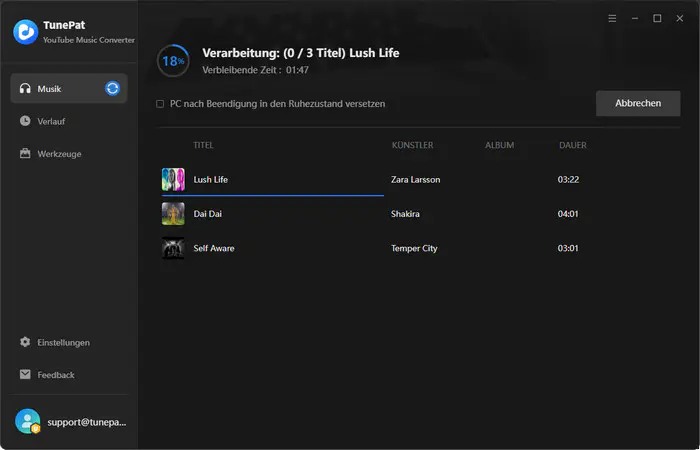This screenshot has width=700, height=450.
Task: Click the envelope icon beside Feedback
Action: 25,375
